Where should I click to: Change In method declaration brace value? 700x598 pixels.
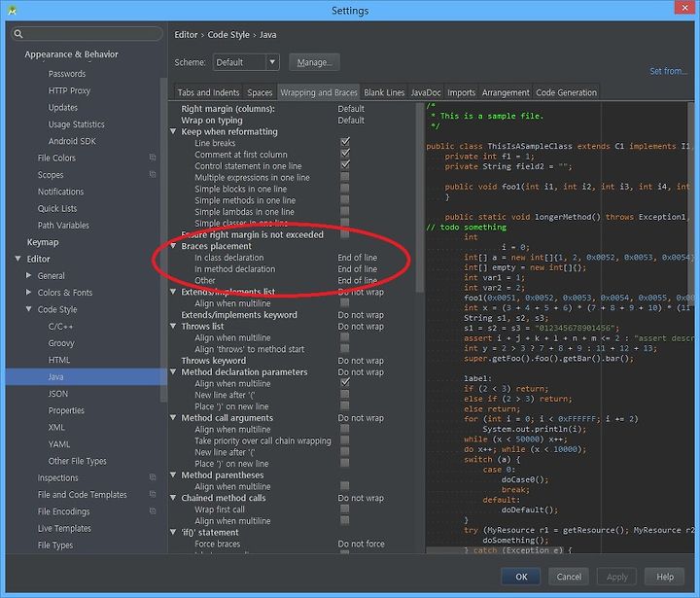[357, 269]
